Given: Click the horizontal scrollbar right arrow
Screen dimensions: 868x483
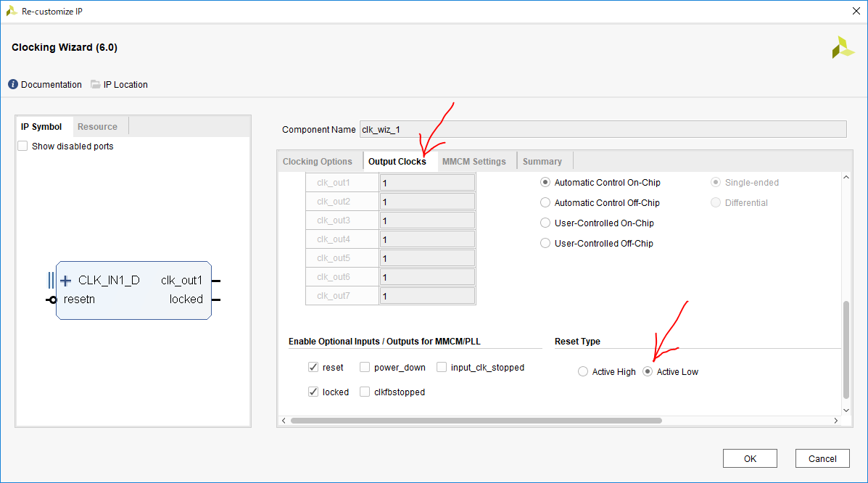Looking at the screenshot, I should (x=835, y=421).
